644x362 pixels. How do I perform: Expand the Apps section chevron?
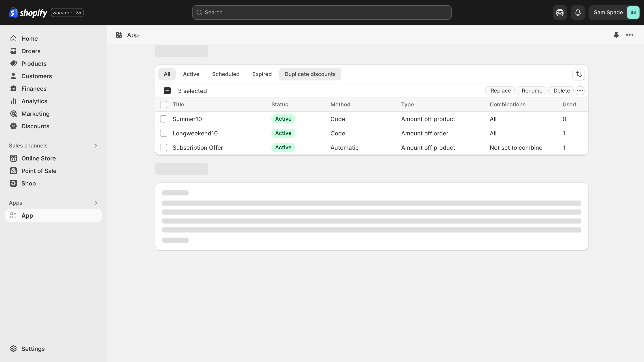[96, 203]
